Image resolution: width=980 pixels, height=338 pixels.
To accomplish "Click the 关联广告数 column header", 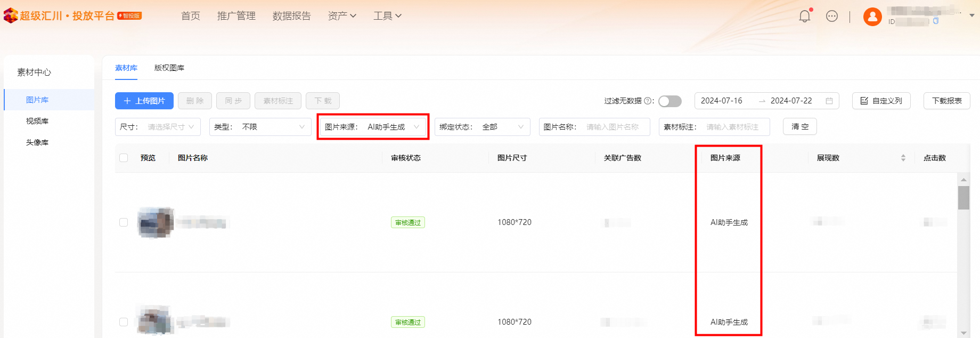I will point(623,158).
